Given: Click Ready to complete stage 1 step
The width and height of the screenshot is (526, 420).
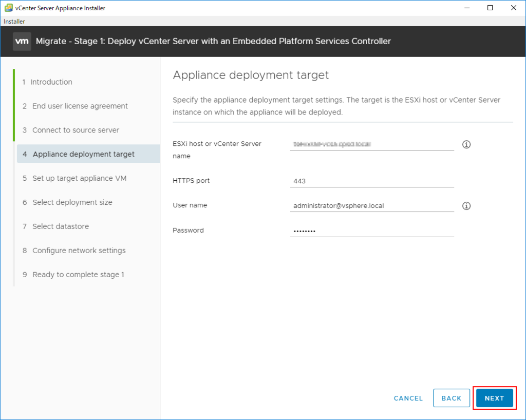Looking at the screenshot, I should pos(78,275).
